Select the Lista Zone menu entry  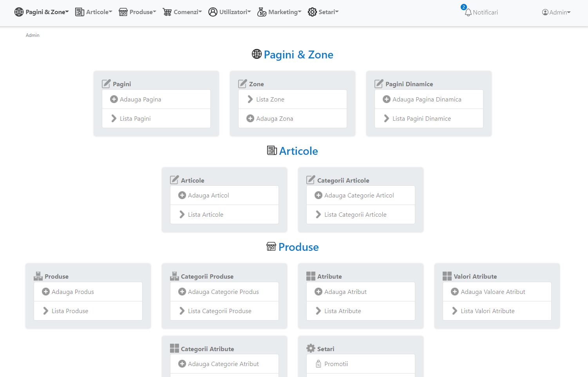click(293, 99)
